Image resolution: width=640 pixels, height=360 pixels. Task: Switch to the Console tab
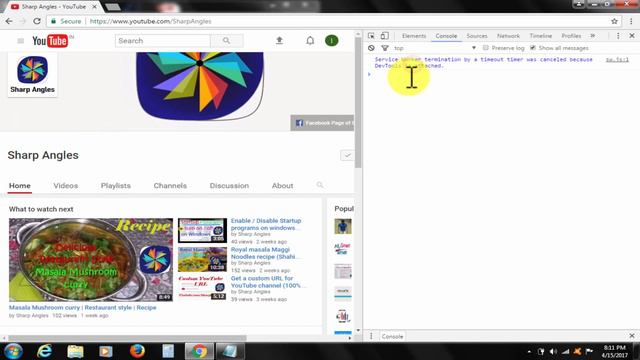[x=446, y=36]
